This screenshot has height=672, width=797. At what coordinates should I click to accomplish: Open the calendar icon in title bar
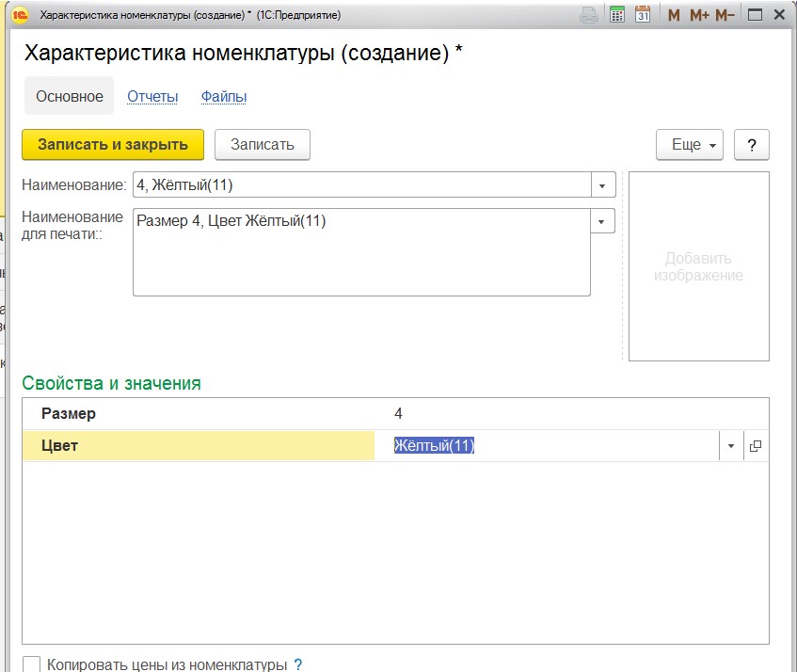click(x=644, y=15)
